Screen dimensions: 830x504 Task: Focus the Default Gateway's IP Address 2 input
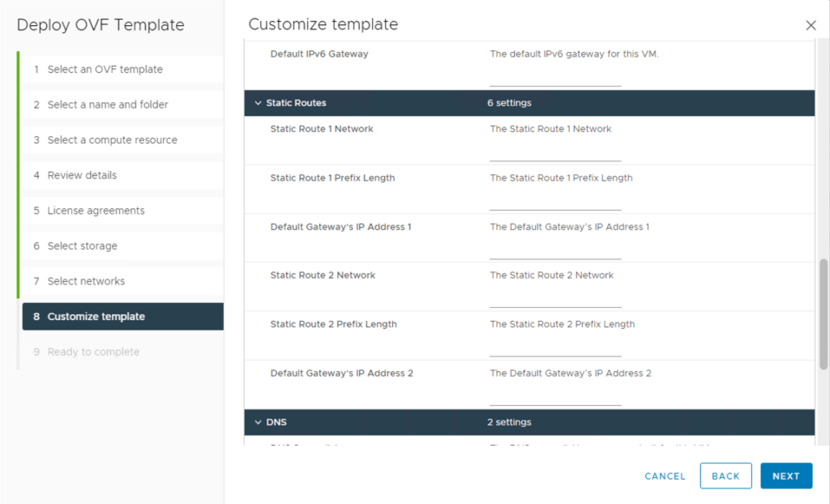point(555,397)
